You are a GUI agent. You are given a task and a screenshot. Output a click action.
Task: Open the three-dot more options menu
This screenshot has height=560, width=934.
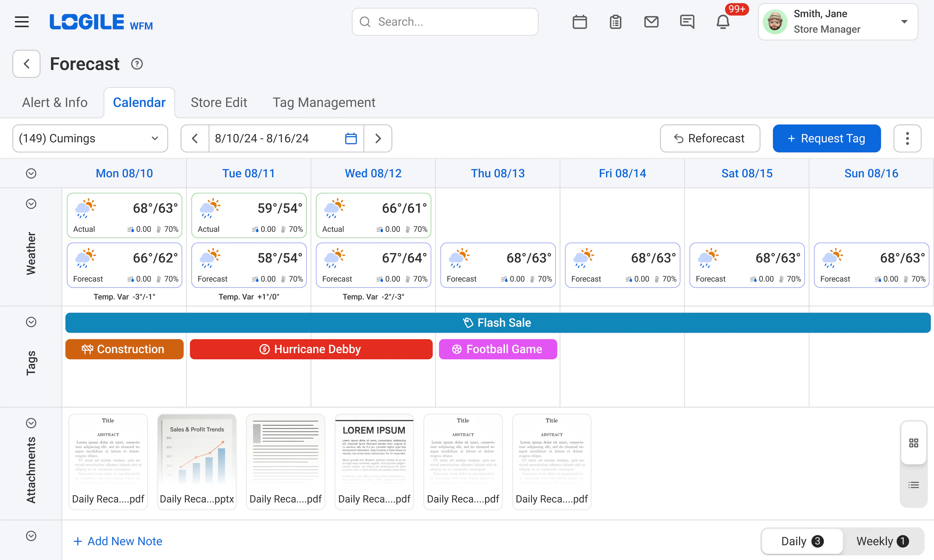click(x=907, y=139)
